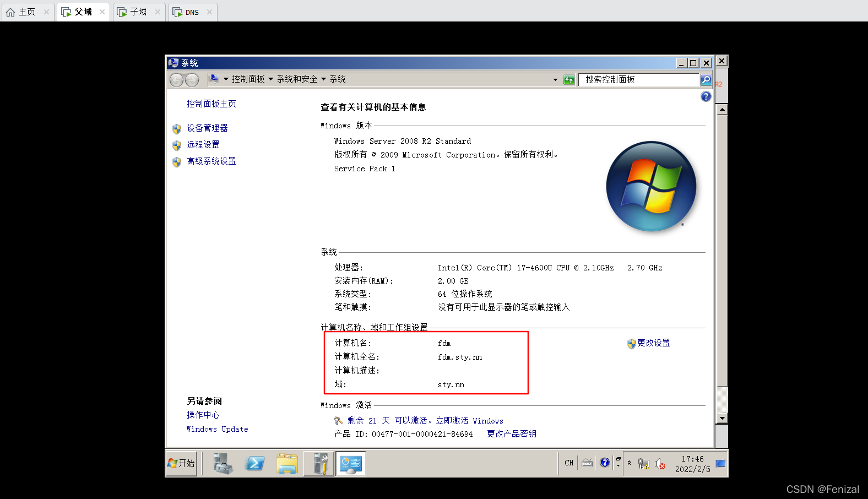Click Control Panel System taskbar button
Image resolution: width=868 pixels, height=499 pixels.
coord(351,464)
